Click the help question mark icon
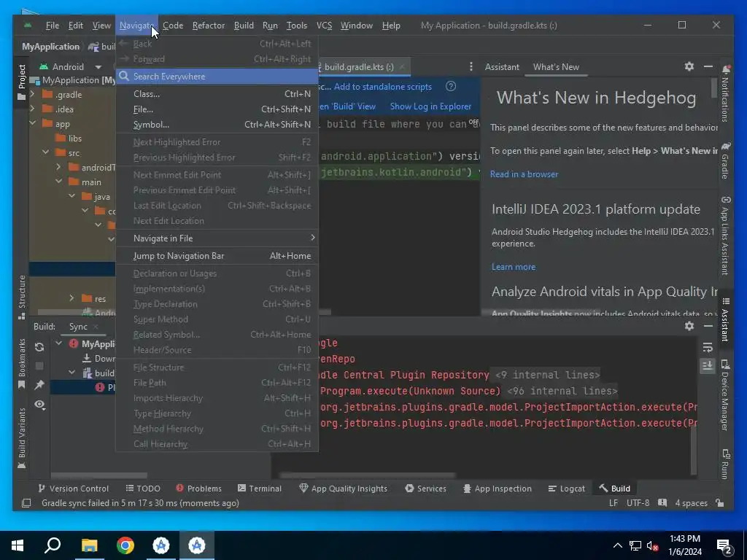 [451, 86]
